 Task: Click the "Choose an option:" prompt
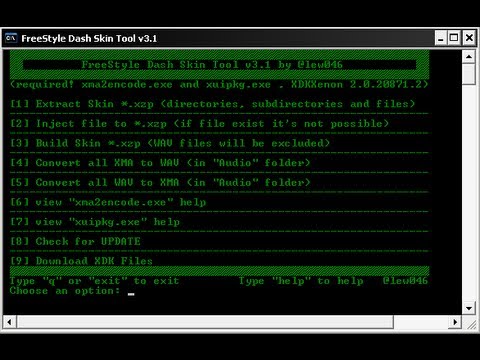tap(65, 291)
